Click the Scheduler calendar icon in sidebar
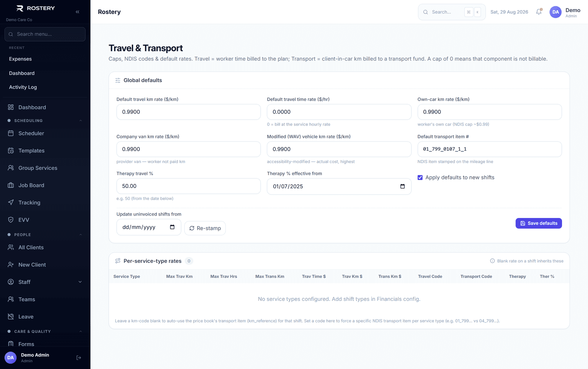Screen dimensions: 588x369 [x=11, y=133]
